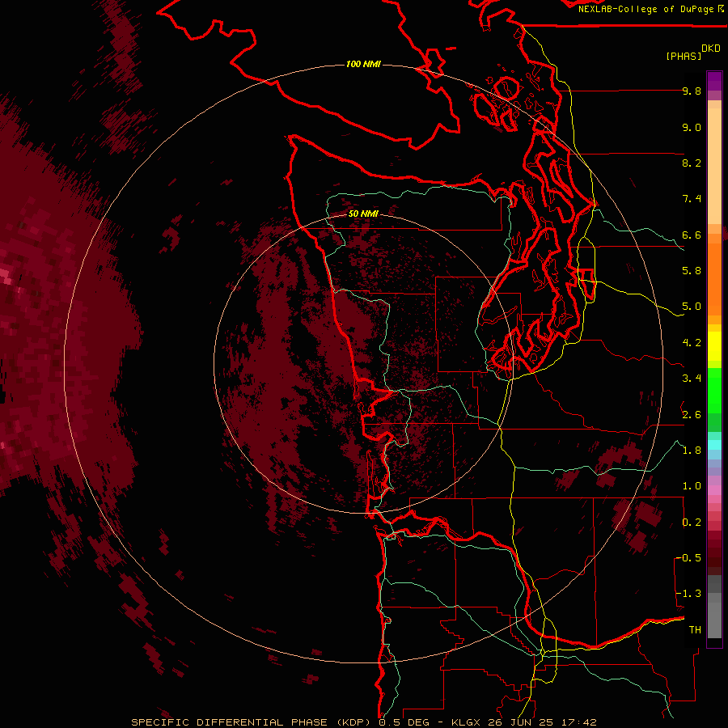Click the small logo icon after DuPage
Image resolution: width=728 pixels, height=728 pixels.
click(721, 9)
